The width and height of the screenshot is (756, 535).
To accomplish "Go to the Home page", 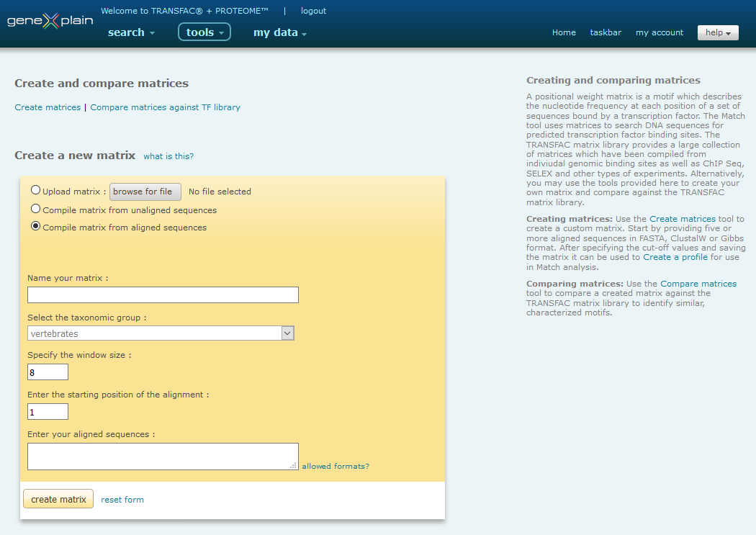I will 564,32.
